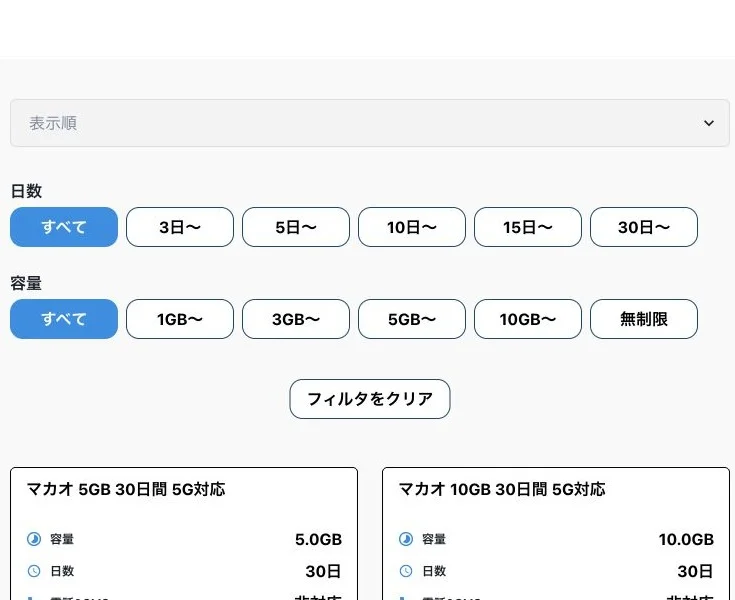Click the 5.0GB value text
This screenshot has height=600, width=735.
[x=318, y=539]
